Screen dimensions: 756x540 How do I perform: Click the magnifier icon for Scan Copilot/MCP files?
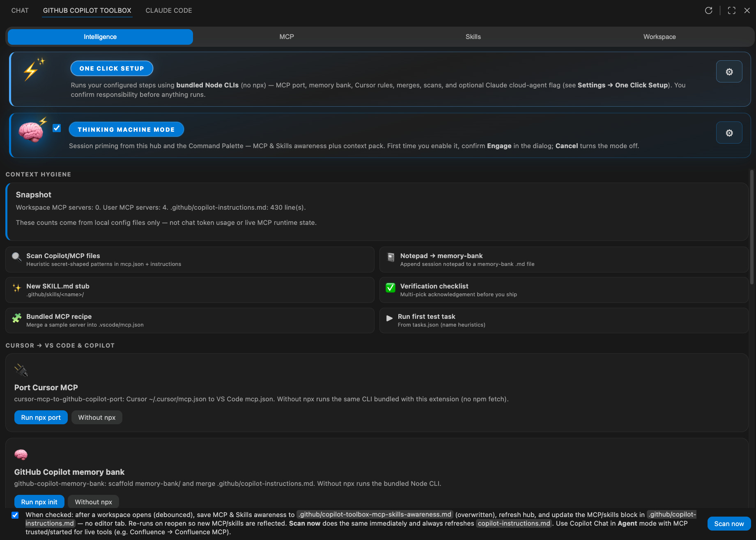17,257
